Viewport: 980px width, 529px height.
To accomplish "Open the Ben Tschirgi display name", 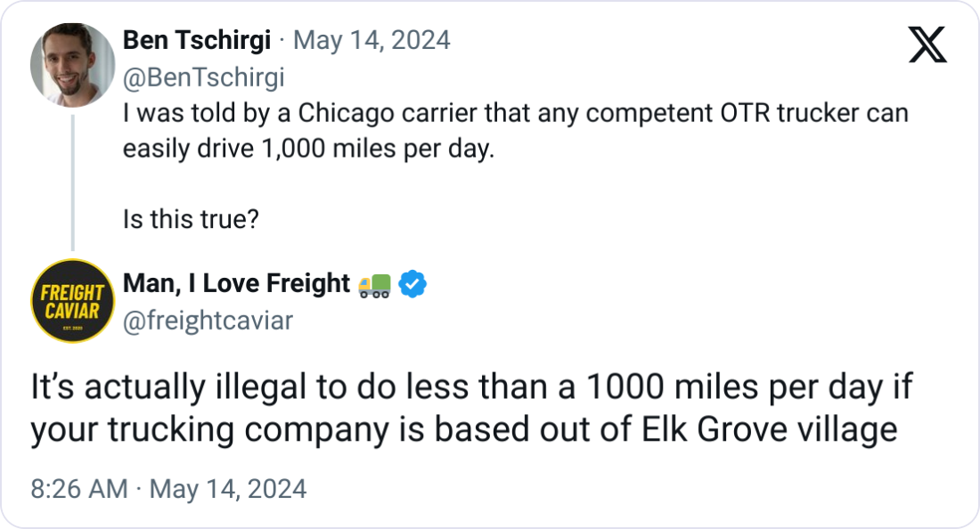I will 196,40.
